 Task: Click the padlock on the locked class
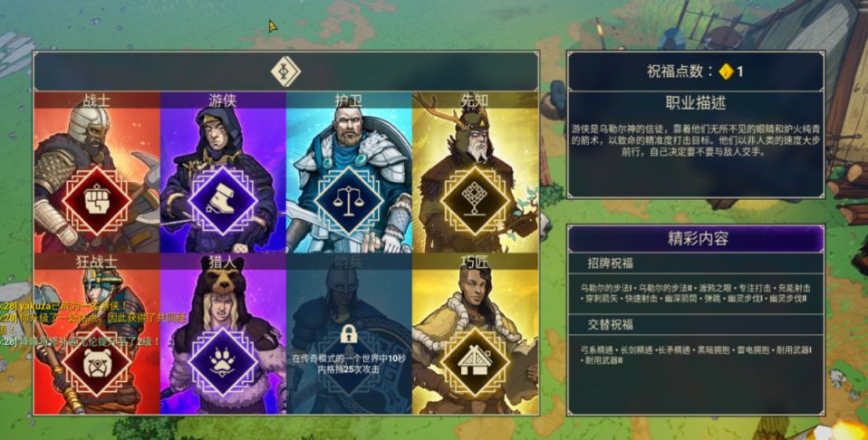coord(348,334)
